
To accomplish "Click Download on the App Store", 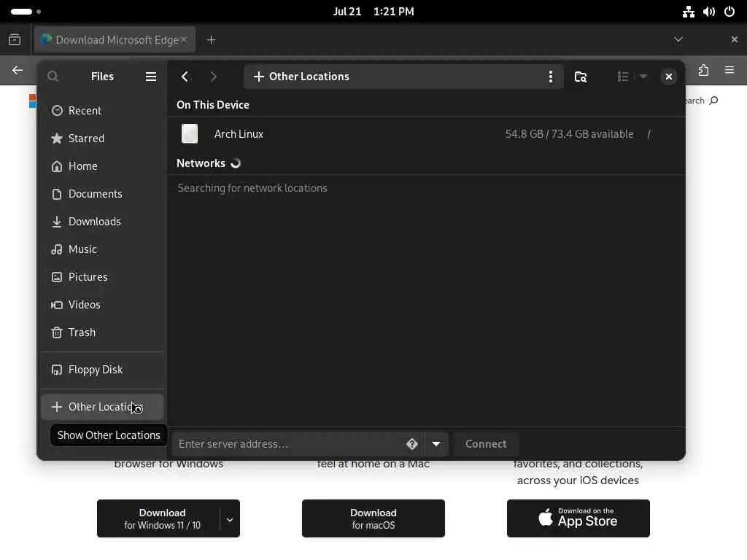I will tap(578, 518).
